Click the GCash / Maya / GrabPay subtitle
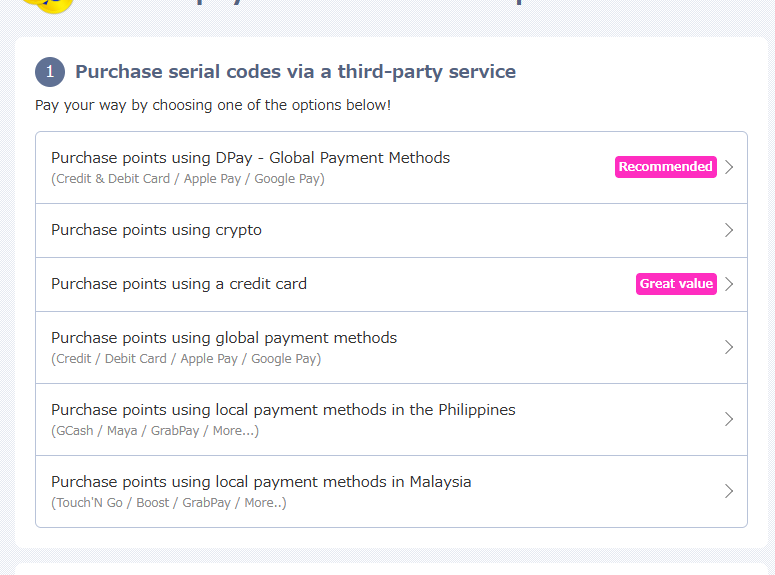Viewport: 775px width, 575px height. tap(155, 431)
